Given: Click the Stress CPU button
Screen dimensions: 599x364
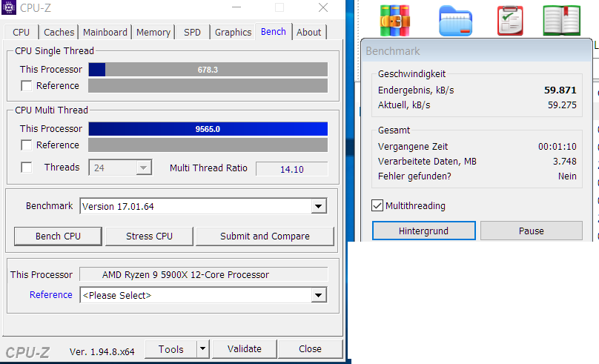Looking at the screenshot, I should click(x=149, y=236).
